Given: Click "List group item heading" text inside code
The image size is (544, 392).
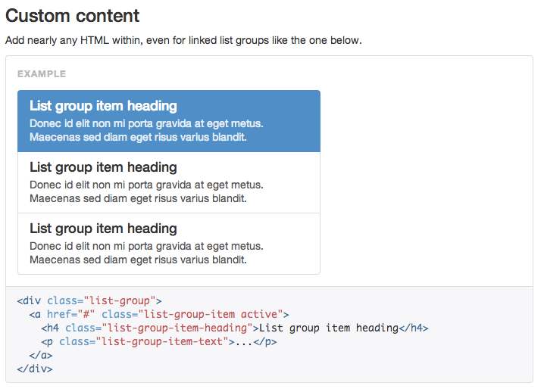Looking at the screenshot, I should tap(329, 328).
